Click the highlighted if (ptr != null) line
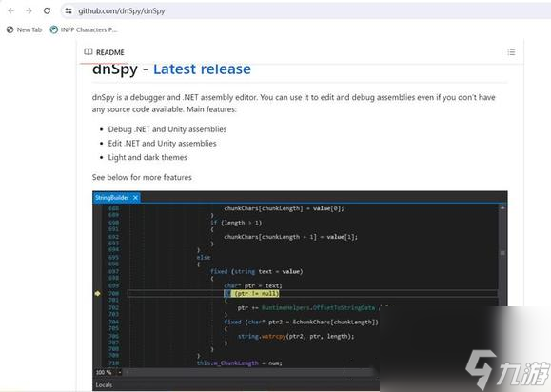Viewport: 551px width, 392px height. 251,293
